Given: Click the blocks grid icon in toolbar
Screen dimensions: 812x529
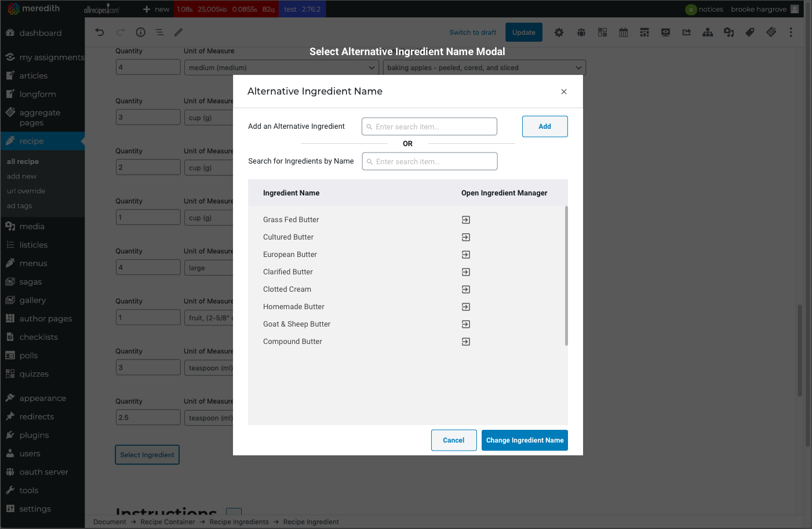Looking at the screenshot, I should [x=603, y=32].
